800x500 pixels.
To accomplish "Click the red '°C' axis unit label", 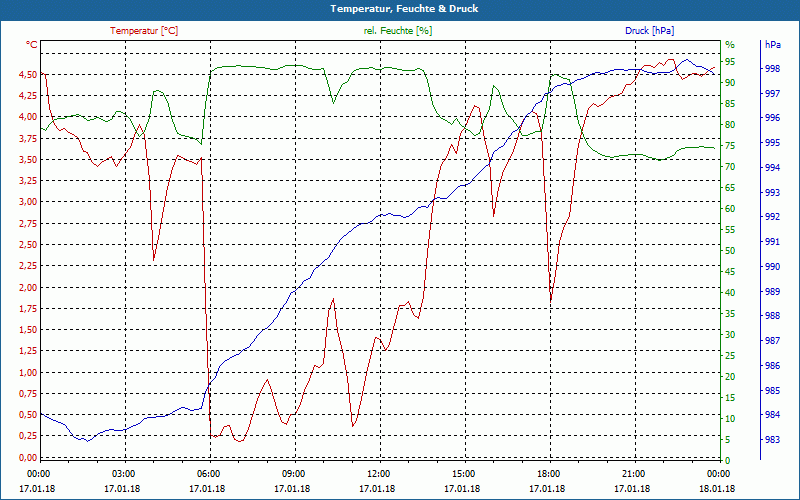I will 32,45.
